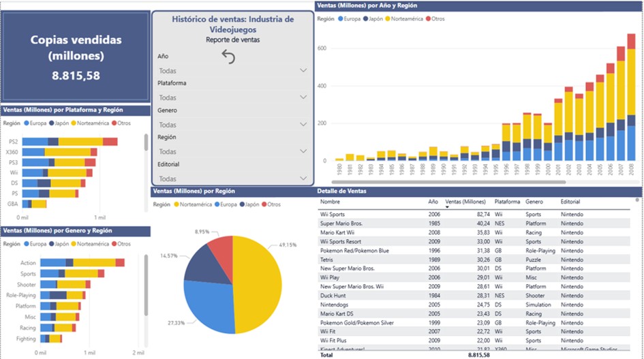Image resolution: width=644 pixels, height=359 pixels.
Task: Click the platform chart vertical scrollbar
Action: pos(144,142)
